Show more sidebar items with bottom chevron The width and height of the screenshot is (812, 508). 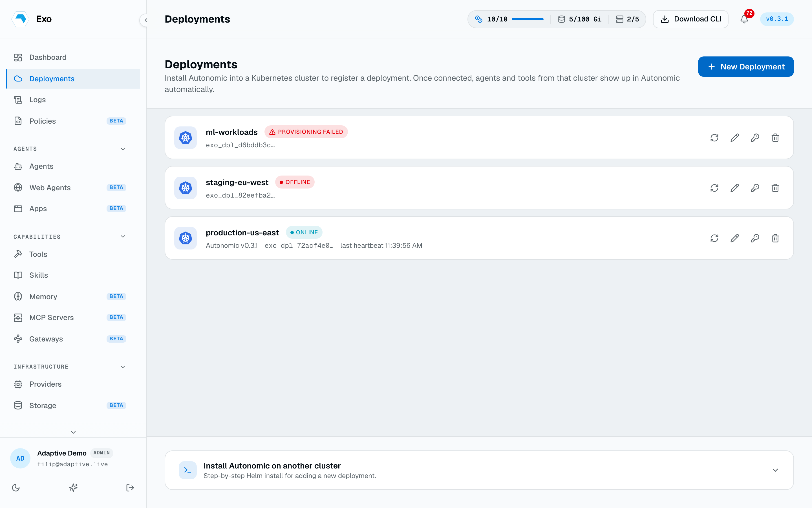coord(73,432)
